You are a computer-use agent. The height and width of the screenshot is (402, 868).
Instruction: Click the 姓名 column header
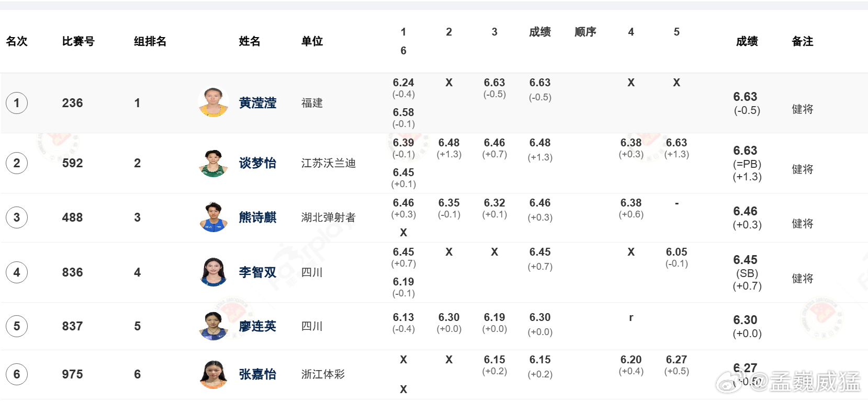[250, 41]
